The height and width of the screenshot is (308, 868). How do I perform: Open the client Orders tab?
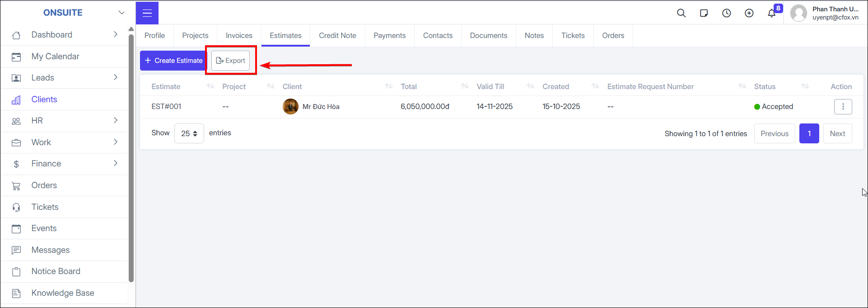[x=613, y=35]
